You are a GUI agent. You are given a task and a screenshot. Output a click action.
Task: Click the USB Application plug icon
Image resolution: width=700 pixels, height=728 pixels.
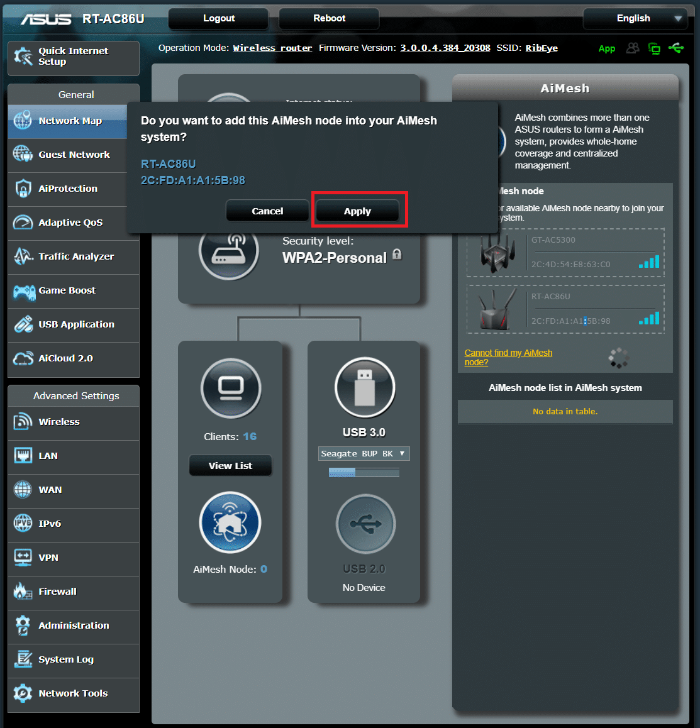[x=23, y=324]
